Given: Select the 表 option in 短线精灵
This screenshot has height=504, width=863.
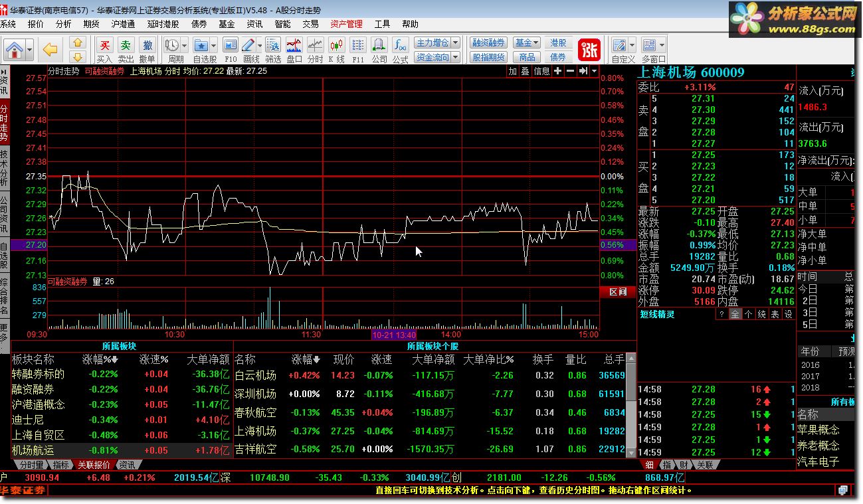Looking at the screenshot, I should (x=775, y=315).
